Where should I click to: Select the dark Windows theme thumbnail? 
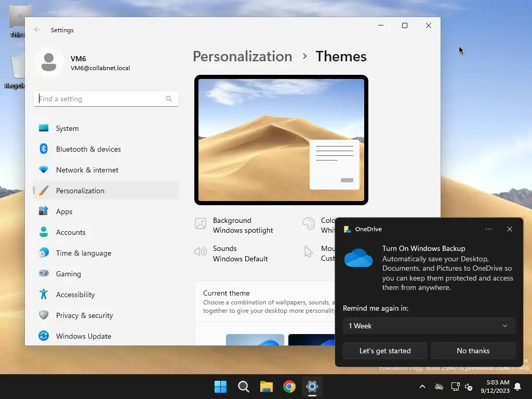(x=312, y=340)
